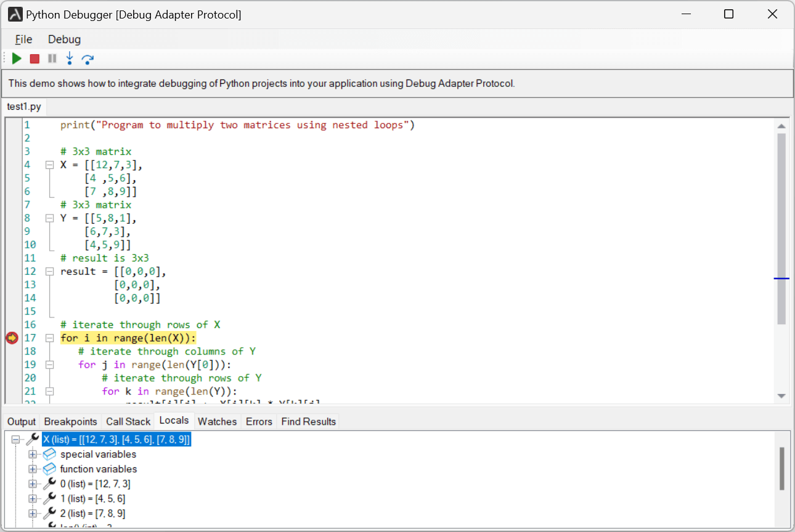
Task: Collapse the for j loop fold on line 19
Action: coord(49,365)
